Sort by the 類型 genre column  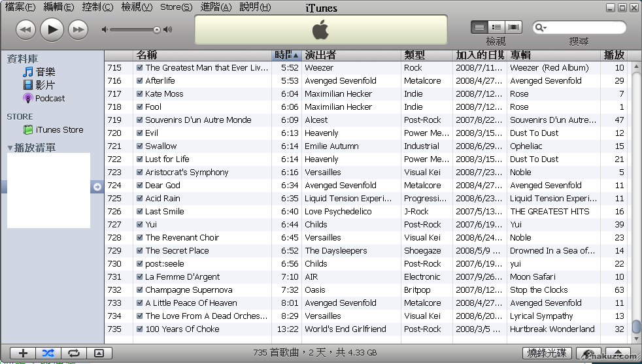[x=427, y=56]
